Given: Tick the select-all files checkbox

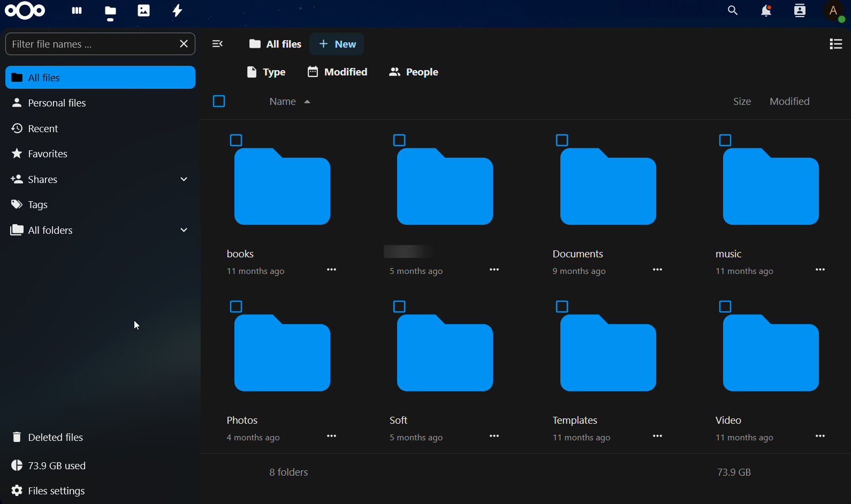Looking at the screenshot, I should coord(219,101).
